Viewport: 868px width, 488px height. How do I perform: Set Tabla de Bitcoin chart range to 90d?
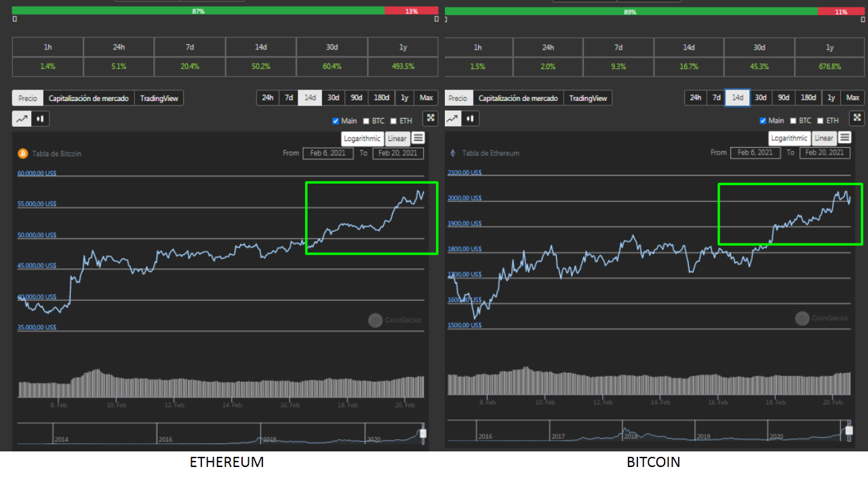click(x=357, y=98)
